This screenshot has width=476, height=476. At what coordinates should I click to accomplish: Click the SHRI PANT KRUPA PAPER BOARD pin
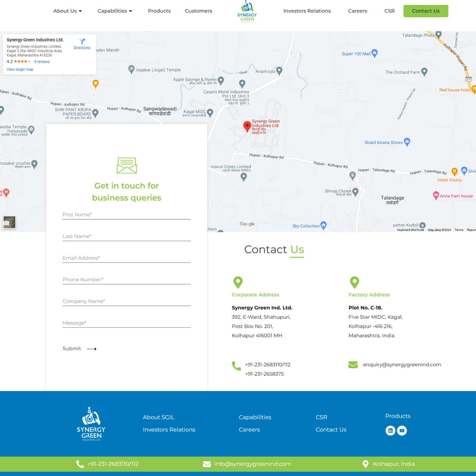tap(95, 113)
